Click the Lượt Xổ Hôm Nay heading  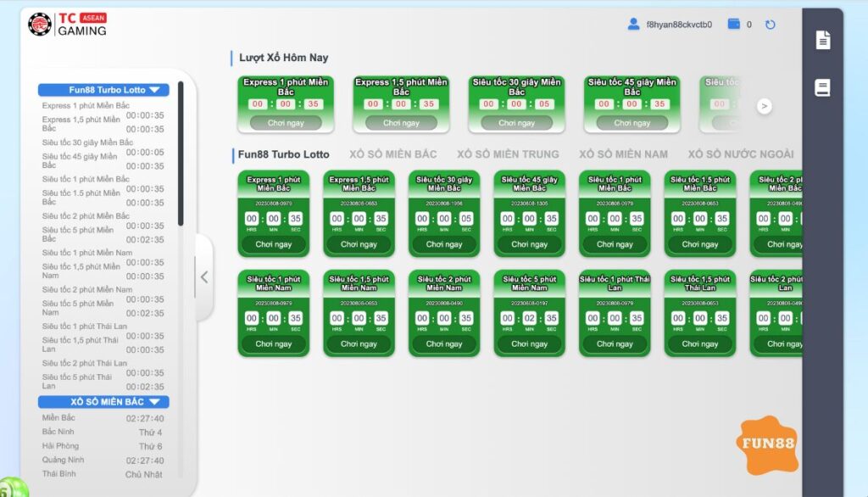[283, 58]
